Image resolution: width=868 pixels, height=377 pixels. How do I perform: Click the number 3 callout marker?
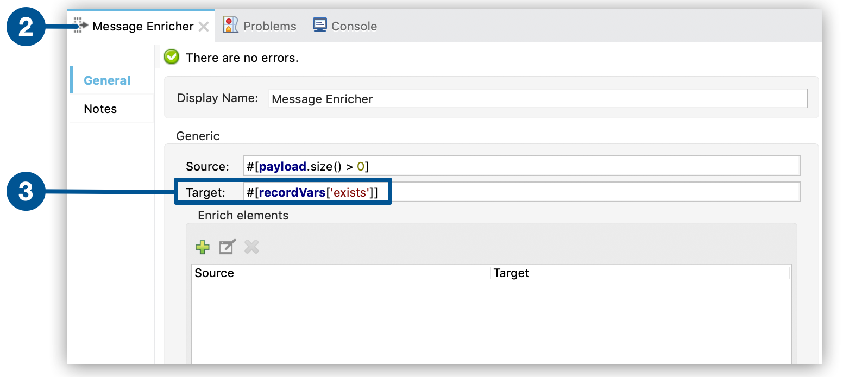coord(26,191)
